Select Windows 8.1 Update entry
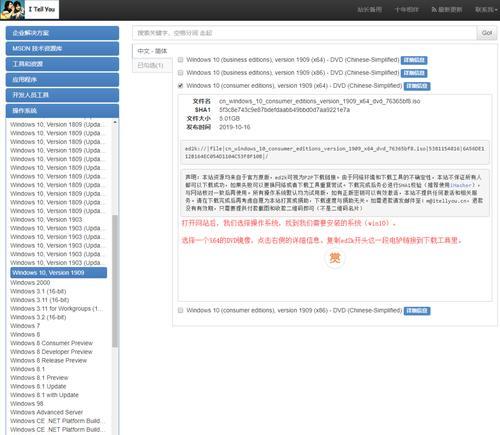Viewport: 500px width, 435px height. [38, 387]
